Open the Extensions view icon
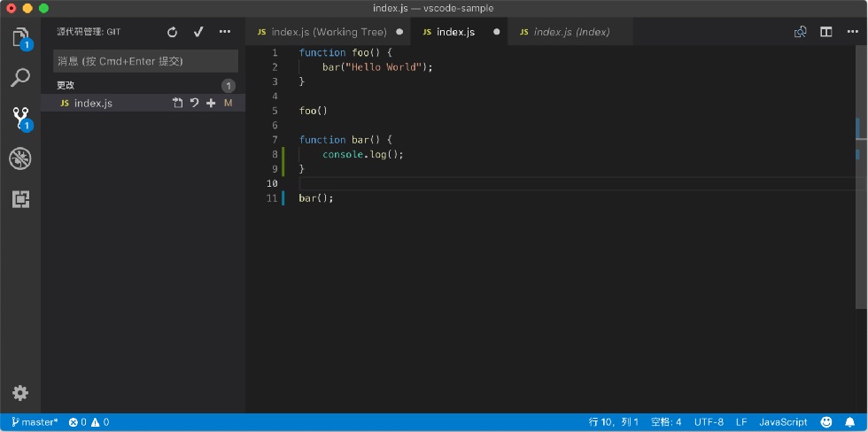This screenshot has height=432, width=868. 20,199
